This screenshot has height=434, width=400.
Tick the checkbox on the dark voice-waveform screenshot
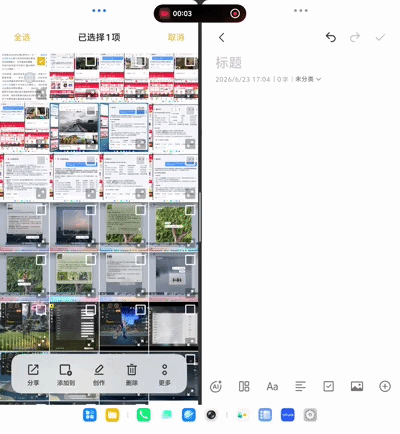[x=190, y=260]
